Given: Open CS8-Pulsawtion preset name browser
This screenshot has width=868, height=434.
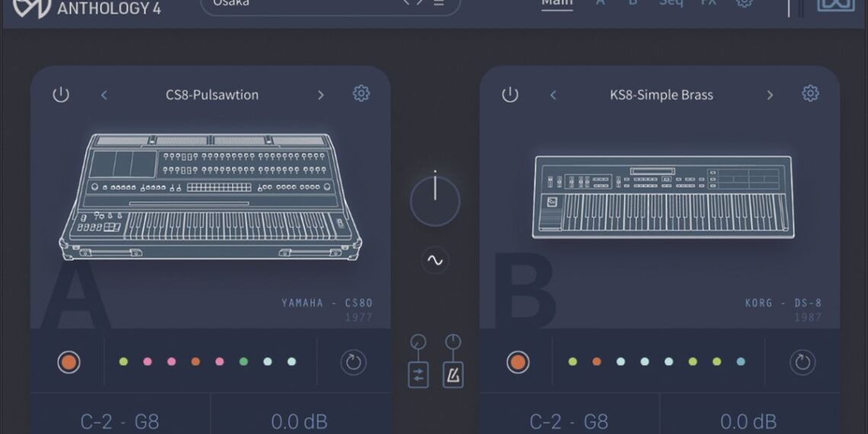Looking at the screenshot, I should (212, 94).
